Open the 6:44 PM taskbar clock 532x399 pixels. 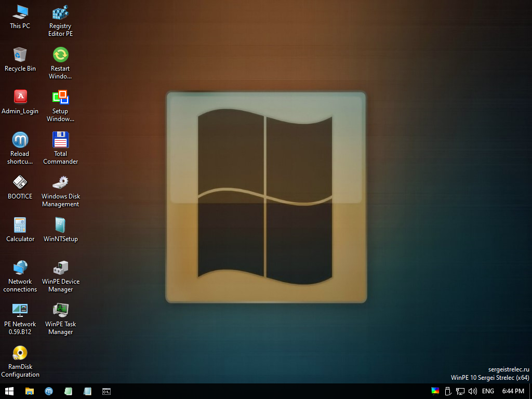click(513, 391)
